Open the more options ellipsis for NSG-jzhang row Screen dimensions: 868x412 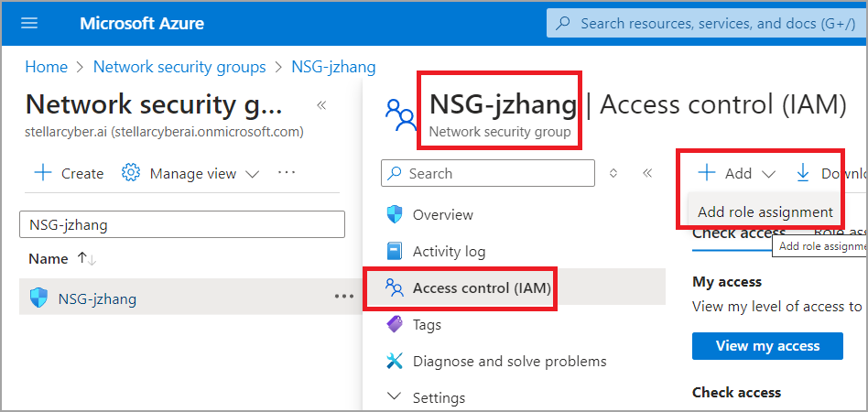(343, 297)
